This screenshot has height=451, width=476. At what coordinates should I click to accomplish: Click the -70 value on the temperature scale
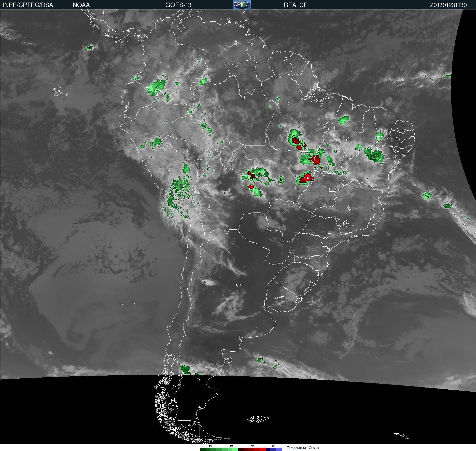tap(251, 446)
